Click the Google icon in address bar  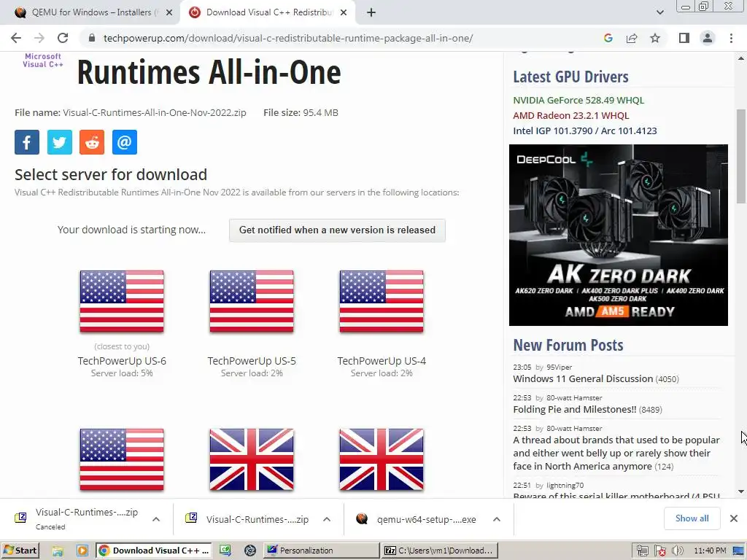608,38
